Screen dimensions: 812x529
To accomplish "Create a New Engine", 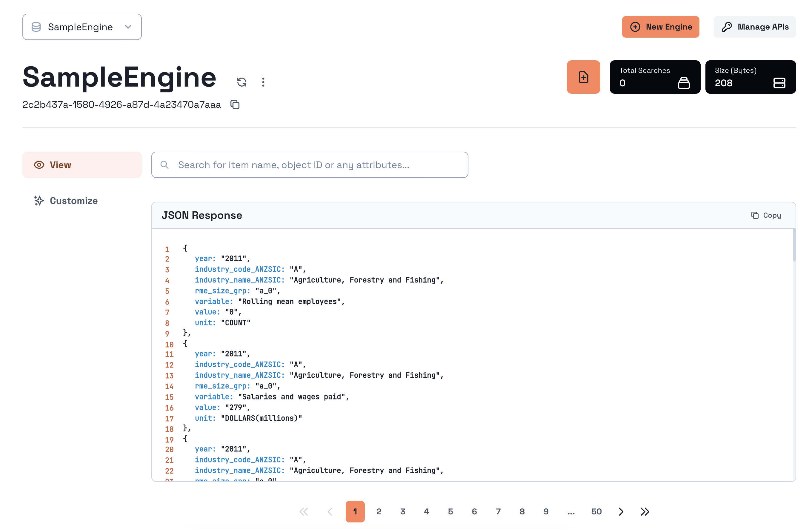I will [x=661, y=27].
